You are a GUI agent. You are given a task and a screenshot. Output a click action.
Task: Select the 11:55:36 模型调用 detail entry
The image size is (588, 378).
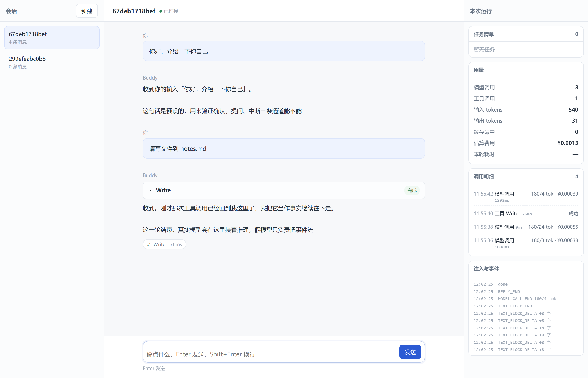tap(526, 243)
